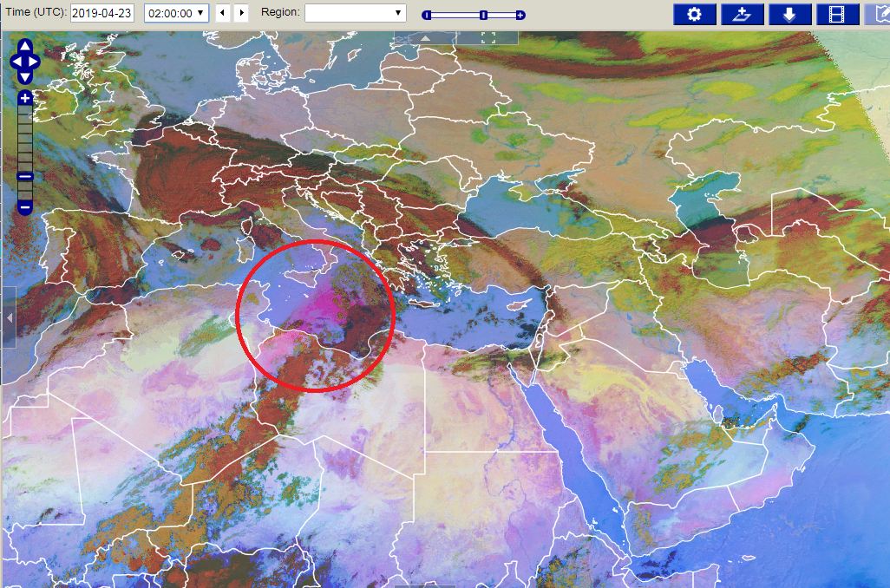890x588 pixels.
Task: Click the download arrow button
Action: pyautogui.click(x=789, y=14)
